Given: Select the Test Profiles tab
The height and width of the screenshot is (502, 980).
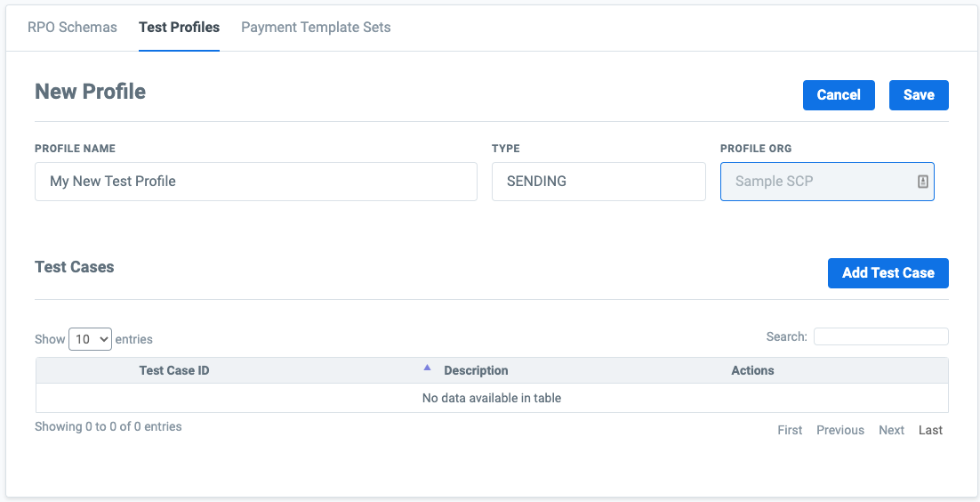Looking at the screenshot, I should tap(179, 27).
